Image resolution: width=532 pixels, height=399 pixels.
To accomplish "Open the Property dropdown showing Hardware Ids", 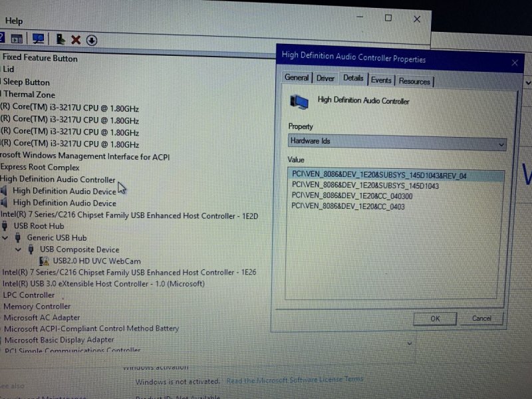I will point(397,142).
